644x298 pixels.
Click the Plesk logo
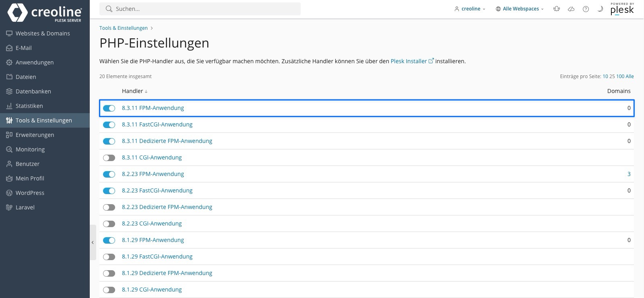click(x=622, y=9)
